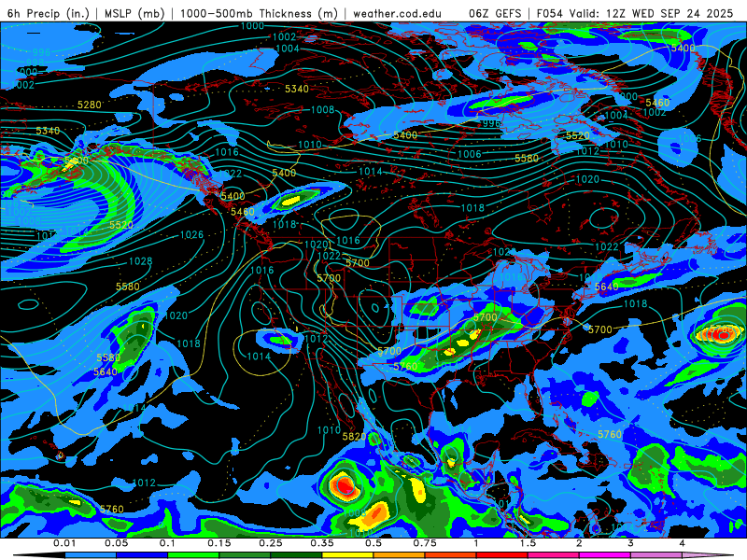
Task: Select the red 1 inch legend swatch
Action: (x=502, y=555)
